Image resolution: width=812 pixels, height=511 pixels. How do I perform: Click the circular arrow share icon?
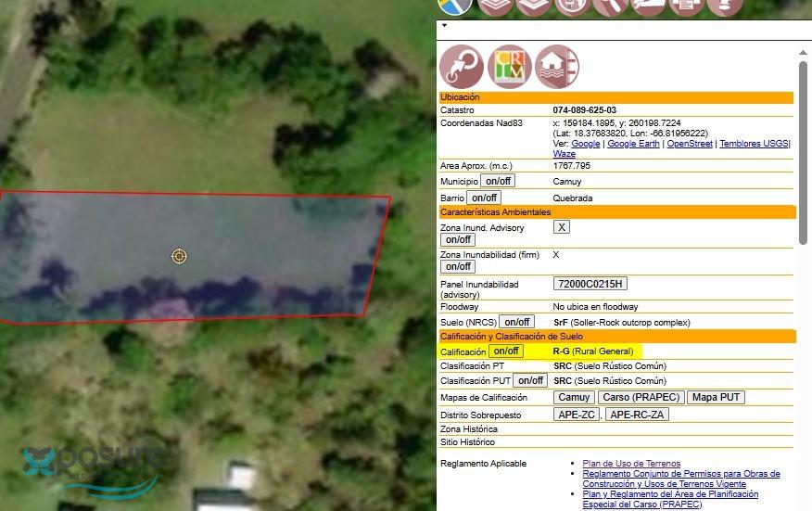pyautogui.click(x=461, y=67)
